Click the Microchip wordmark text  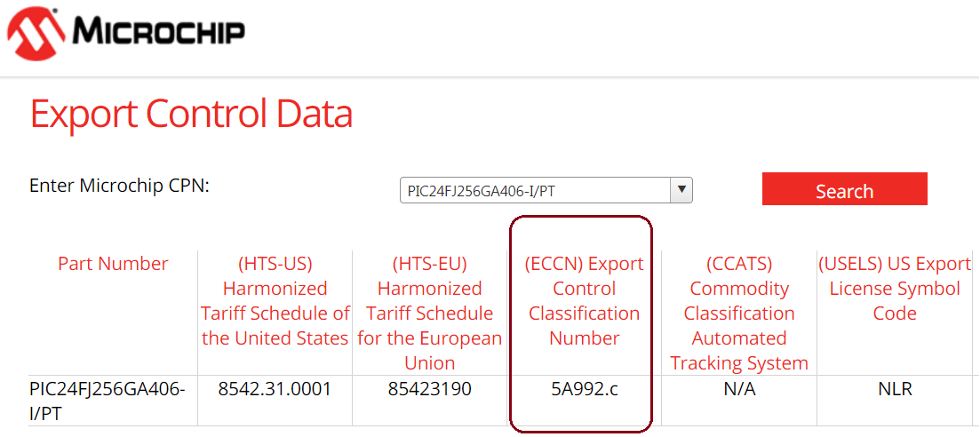(159, 33)
